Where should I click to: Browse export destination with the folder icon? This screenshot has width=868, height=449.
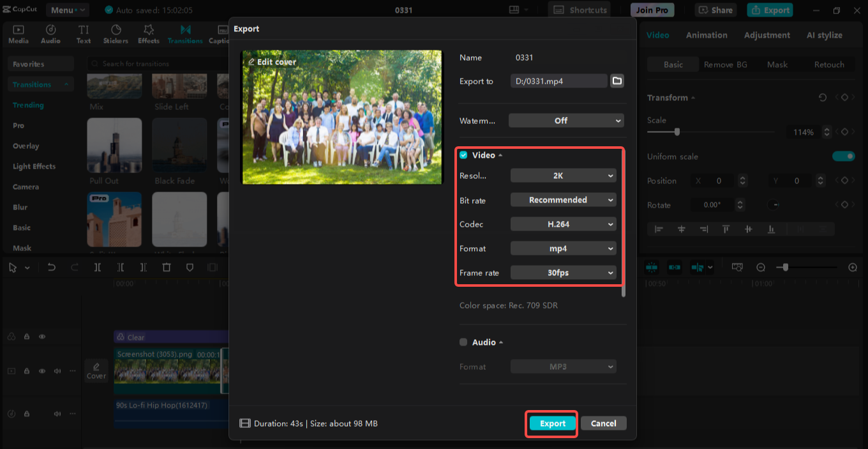pos(617,80)
